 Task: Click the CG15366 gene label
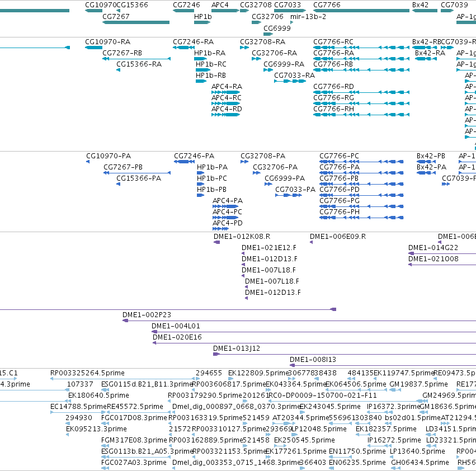tap(133, 5)
